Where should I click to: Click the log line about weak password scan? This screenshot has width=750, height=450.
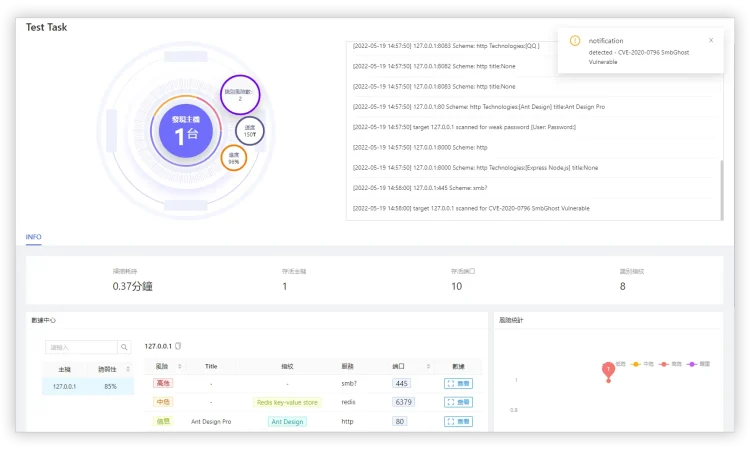[x=464, y=127]
